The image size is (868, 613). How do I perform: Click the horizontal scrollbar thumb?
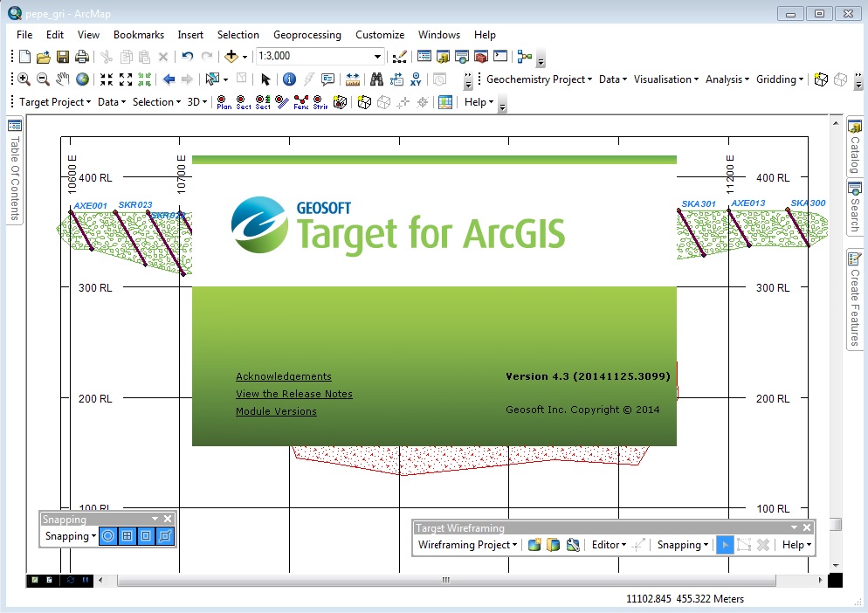[446, 580]
